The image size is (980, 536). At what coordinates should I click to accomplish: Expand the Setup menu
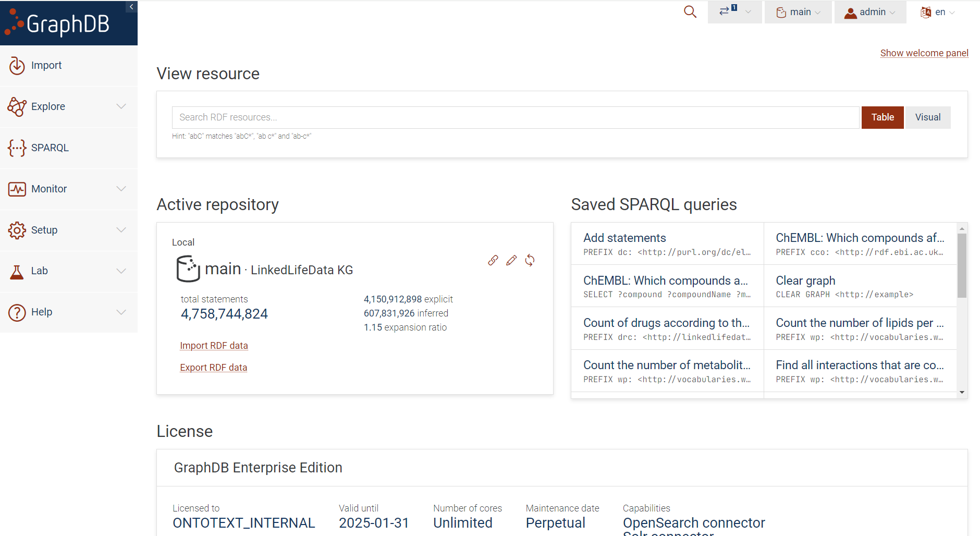click(x=69, y=230)
